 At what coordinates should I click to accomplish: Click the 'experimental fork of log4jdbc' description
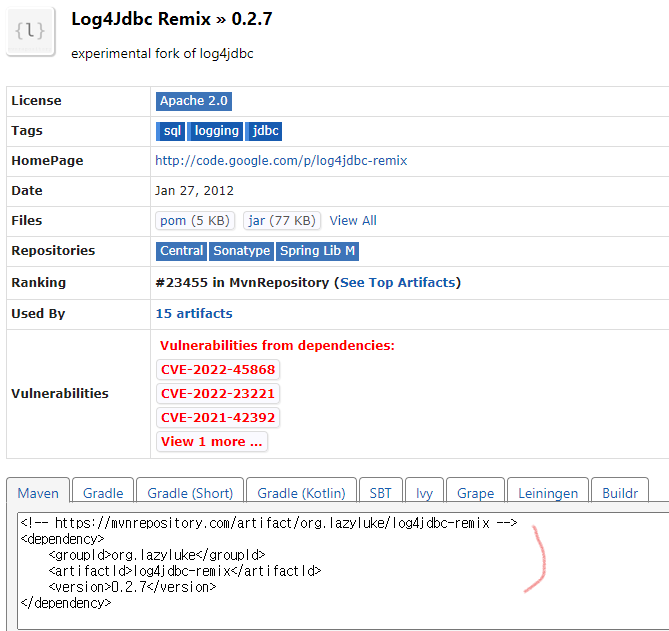pos(162,54)
